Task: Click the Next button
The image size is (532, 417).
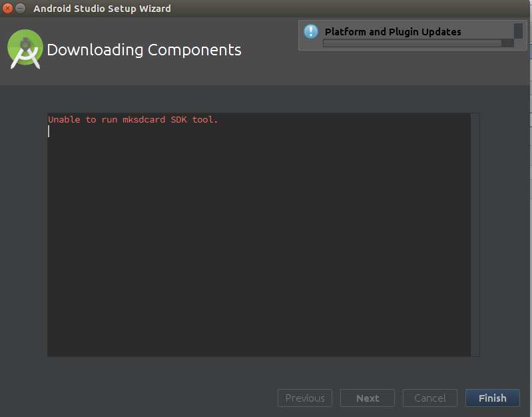Action: click(368, 398)
